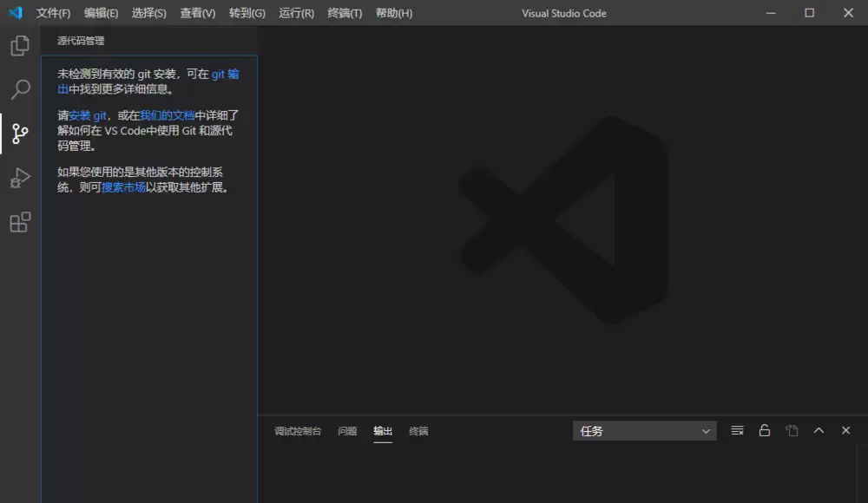Screen dimensions: 868x503
Task: Open the git 输出 link
Action: (225, 74)
